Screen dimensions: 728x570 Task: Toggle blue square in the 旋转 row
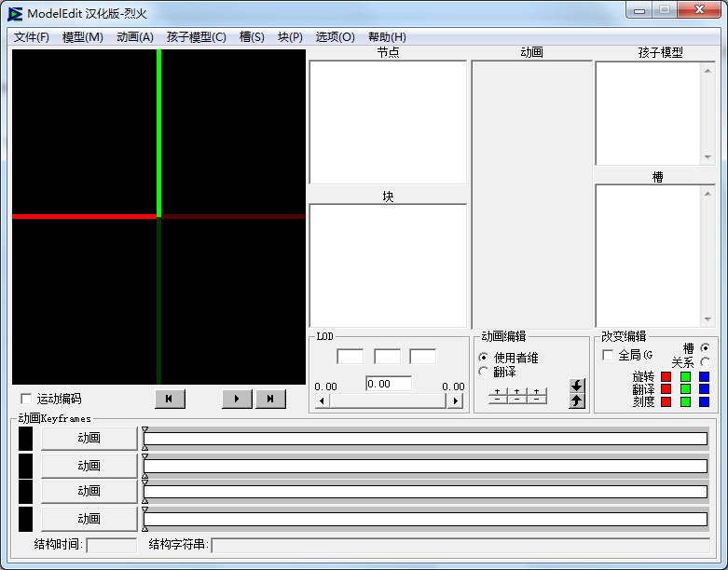pyautogui.click(x=705, y=376)
